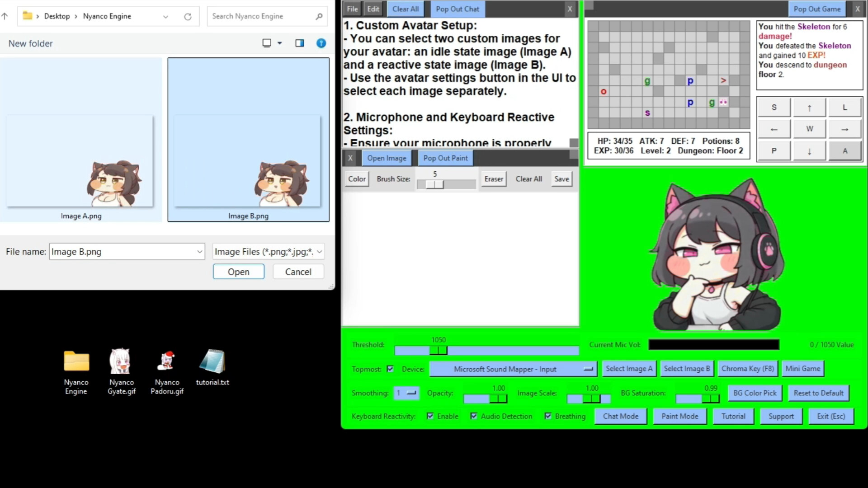Screen dimensions: 868x488
Task: Click the Chroma Key (F8) button
Action: pos(747,369)
